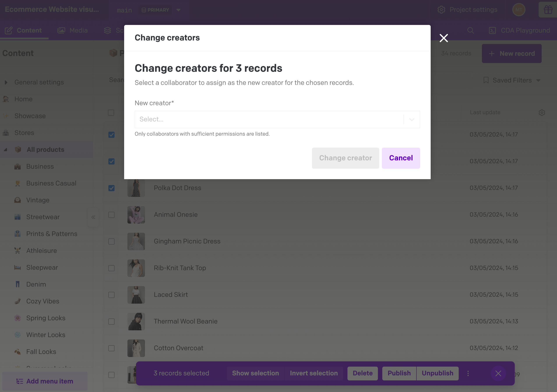Cancel the creator change
The image size is (557, 392).
coord(401,158)
